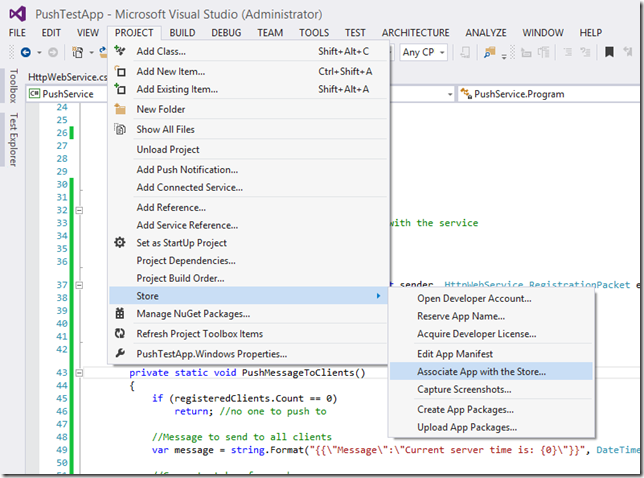Open the ARCHITECTURE menu
The height and width of the screenshot is (478, 644).
tap(416, 33)
